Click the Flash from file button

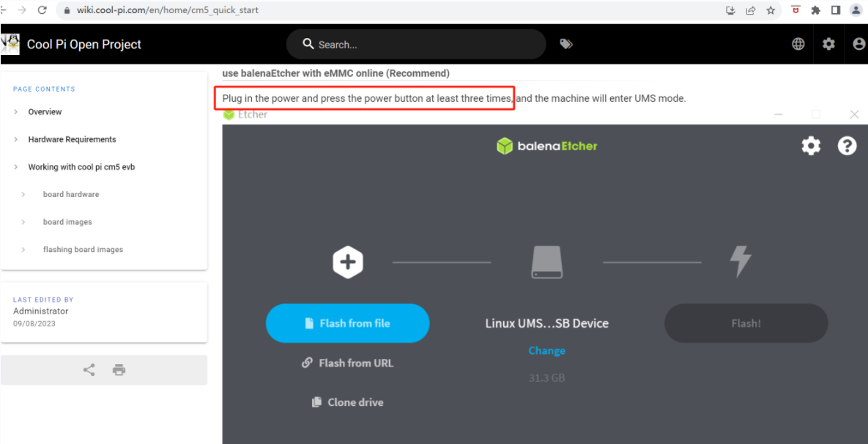pos(348,323)
